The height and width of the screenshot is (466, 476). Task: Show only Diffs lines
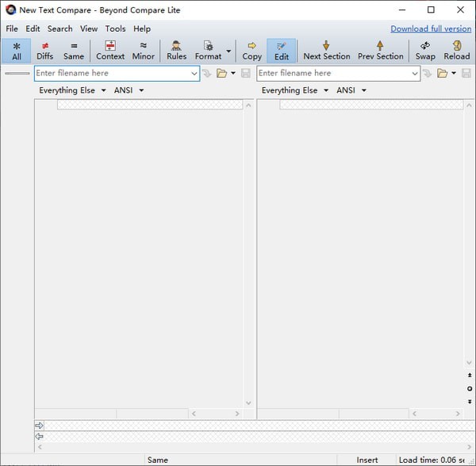[45, 51]
